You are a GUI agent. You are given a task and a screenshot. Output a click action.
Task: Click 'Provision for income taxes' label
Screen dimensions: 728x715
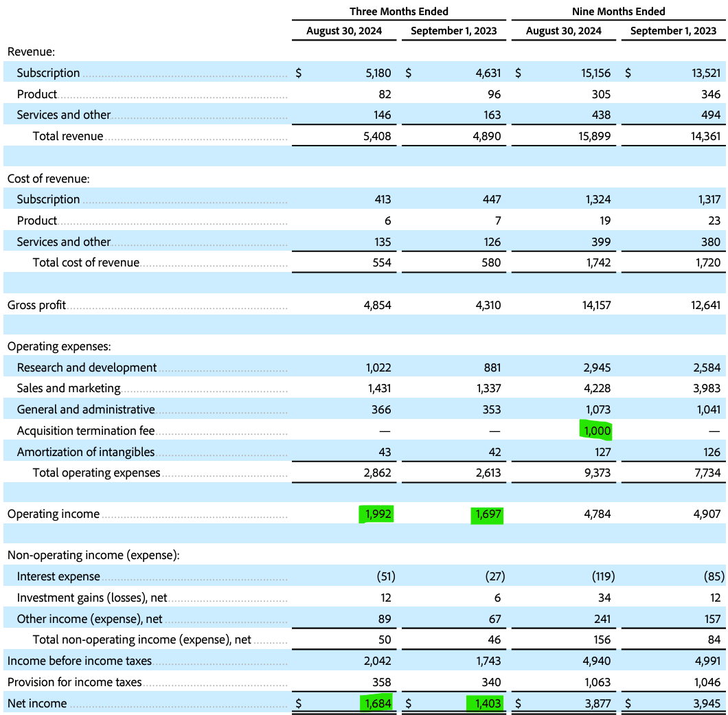74,683
